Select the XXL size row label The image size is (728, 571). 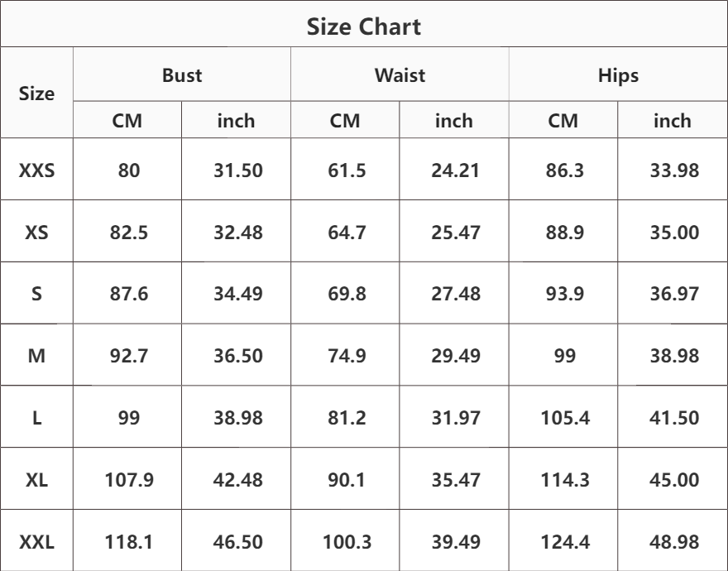pyautogui.click(x=36, y=543)
